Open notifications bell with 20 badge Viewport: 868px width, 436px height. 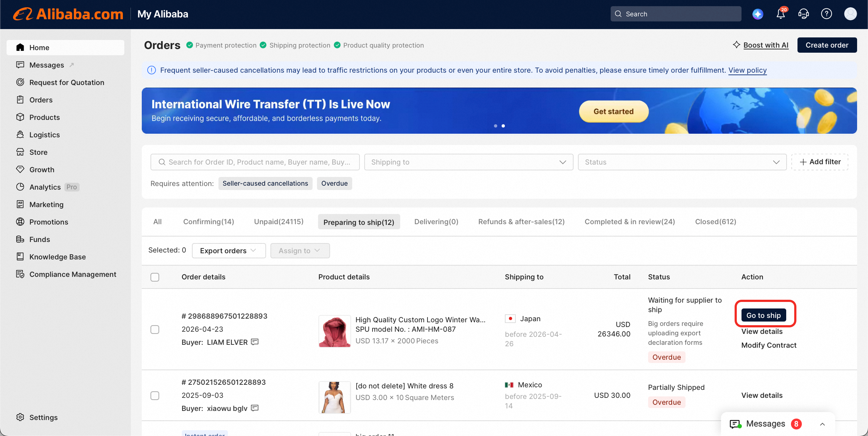point(781,14)
